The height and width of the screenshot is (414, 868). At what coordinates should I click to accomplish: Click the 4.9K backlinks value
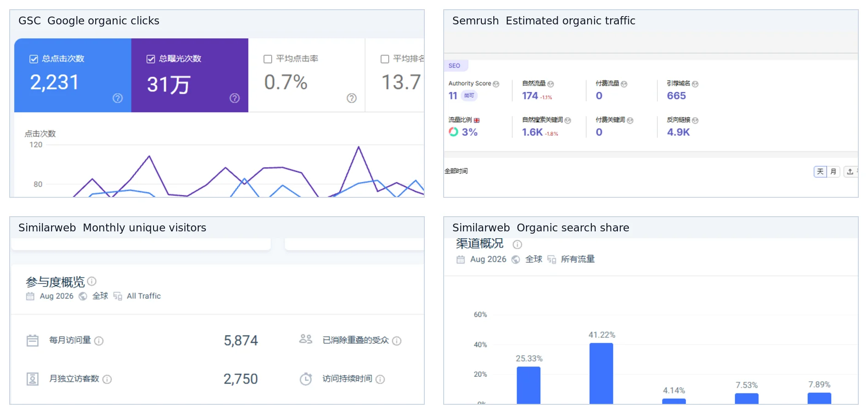tap(678, 132)
